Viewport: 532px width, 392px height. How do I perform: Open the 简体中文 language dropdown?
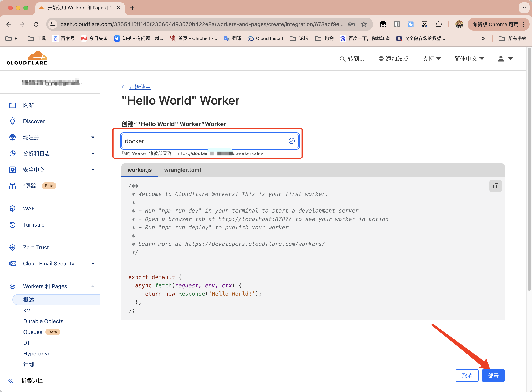tap(469, 59)
